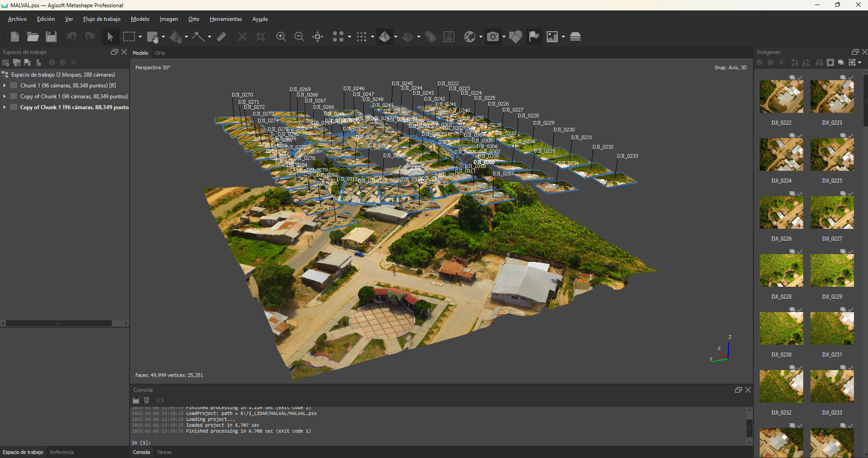Image resolution: width=868 pixels, height=458 pixels.
Task: Click the Open project folder icon
Action: click(33, 37)
